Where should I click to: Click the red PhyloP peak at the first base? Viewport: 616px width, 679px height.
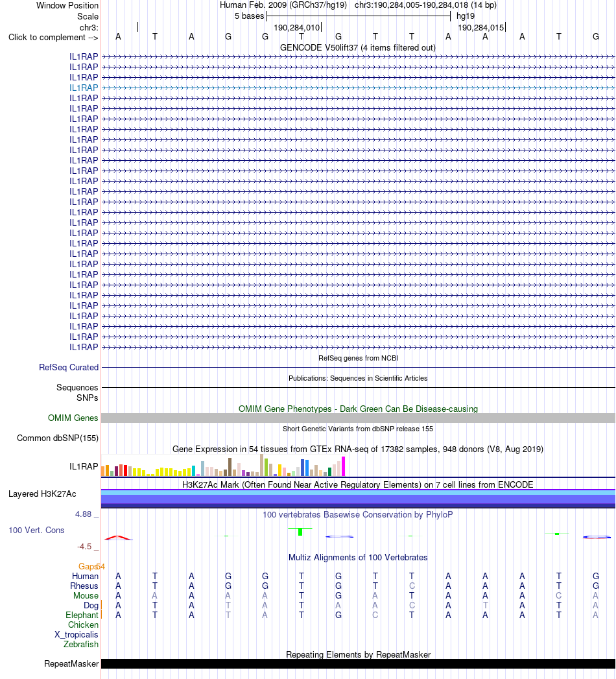click(x=118, y=538)
